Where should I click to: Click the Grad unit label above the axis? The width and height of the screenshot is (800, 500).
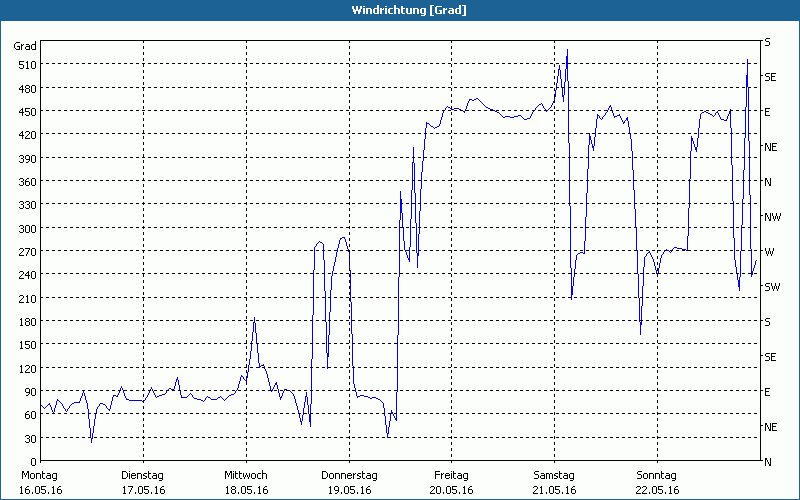pos(25,46)
